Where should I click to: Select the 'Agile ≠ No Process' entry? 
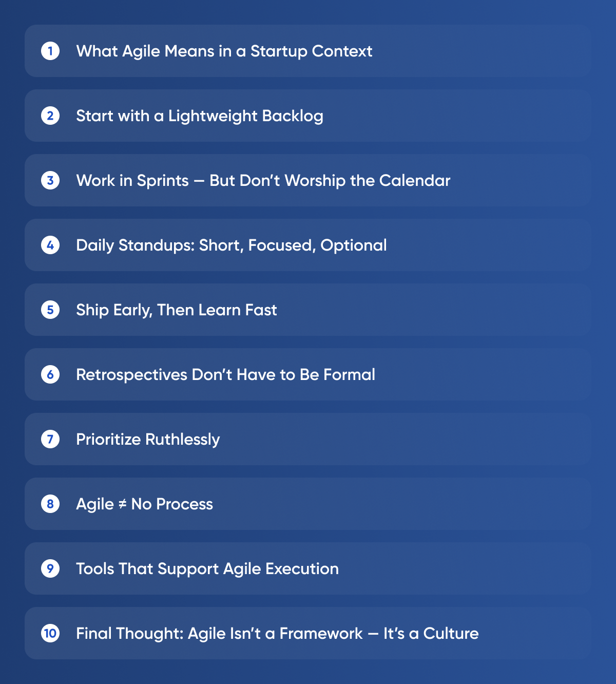144,504
